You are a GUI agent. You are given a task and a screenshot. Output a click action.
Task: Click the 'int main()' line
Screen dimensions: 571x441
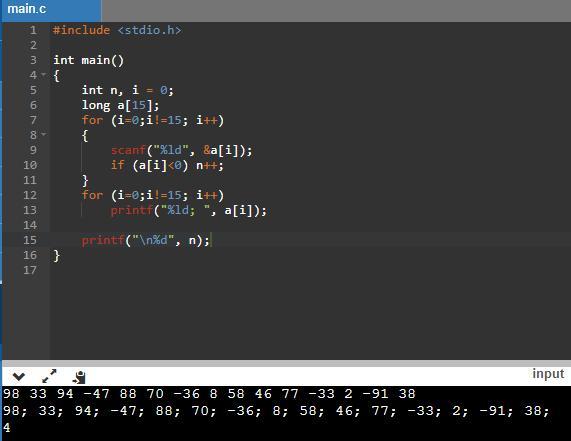pos(88,60)
